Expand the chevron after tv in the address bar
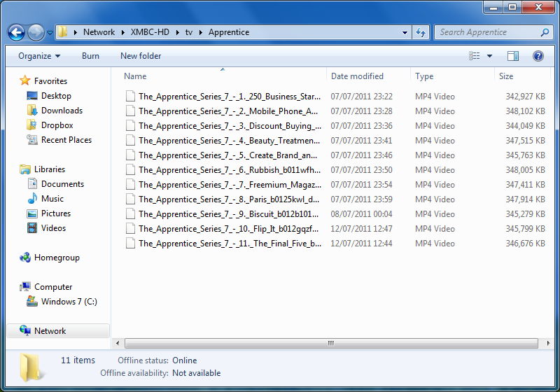Viewport: 560px width, 392px height. (x=200, y=32)
